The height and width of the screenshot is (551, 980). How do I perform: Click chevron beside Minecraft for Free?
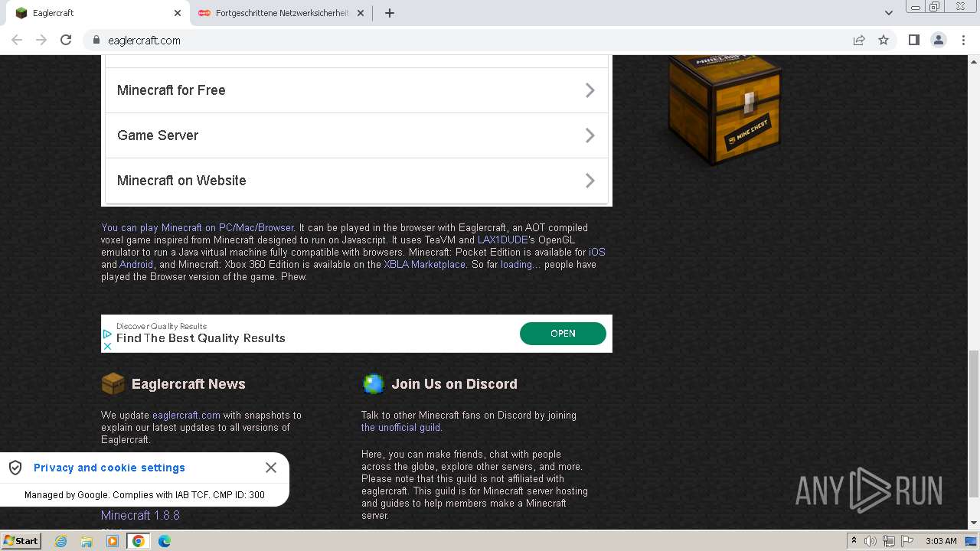(x=590, y=90)
